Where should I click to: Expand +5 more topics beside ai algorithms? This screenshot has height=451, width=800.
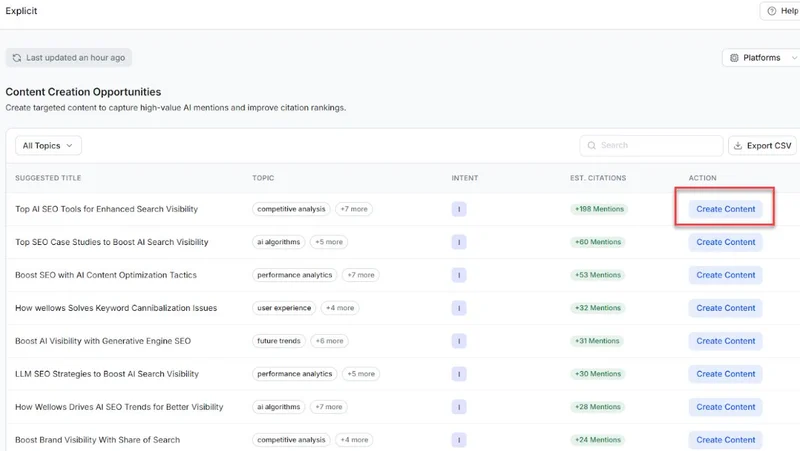coord(328,242)
